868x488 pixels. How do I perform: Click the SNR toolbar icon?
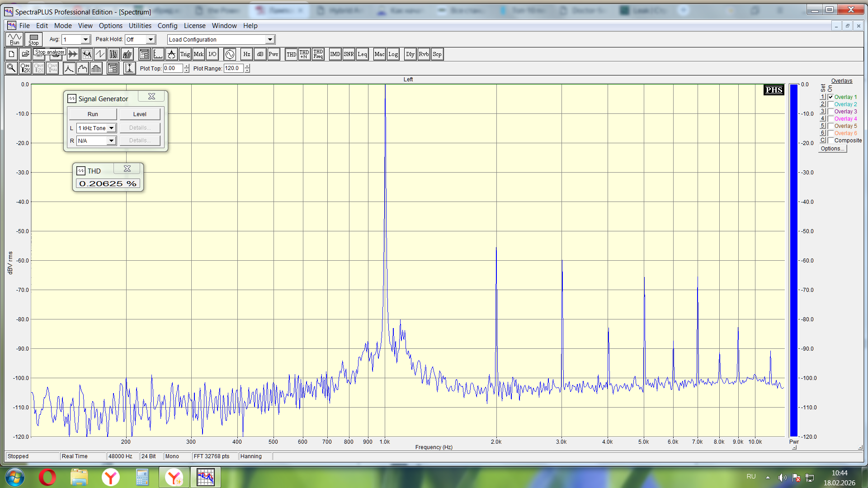(349, 54)
